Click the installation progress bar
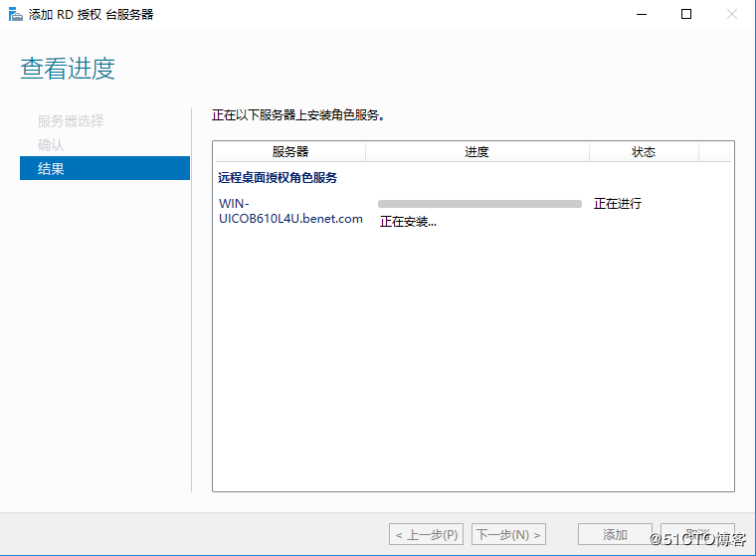756x556 pixels. point(479,204)
